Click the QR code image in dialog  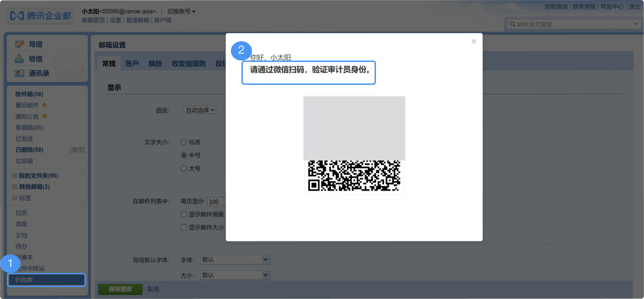354,145
